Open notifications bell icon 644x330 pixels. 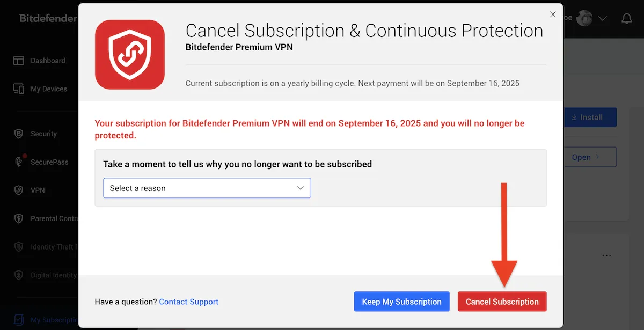[x=626, y=19]
